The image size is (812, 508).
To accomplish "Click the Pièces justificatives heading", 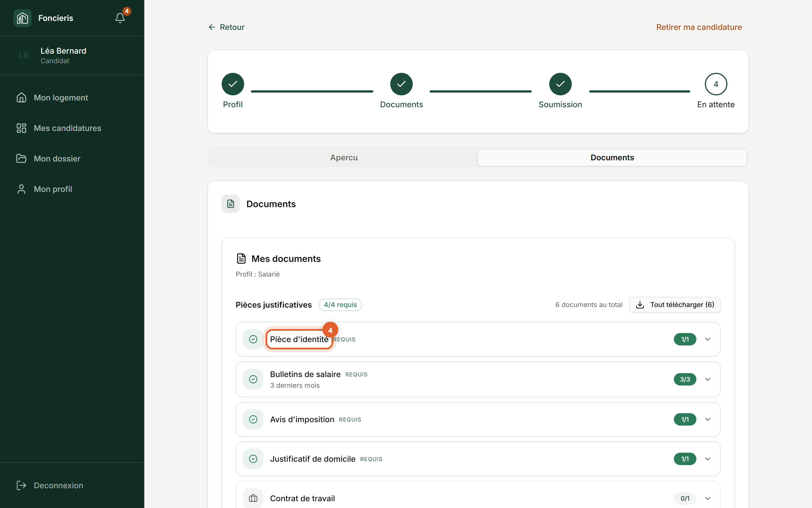I will [273, 305].
